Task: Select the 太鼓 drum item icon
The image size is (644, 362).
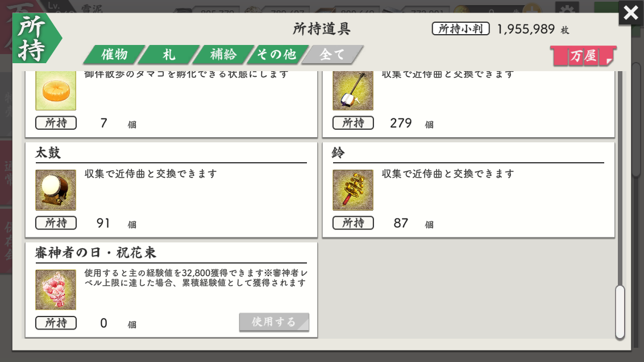Action: tap(56, 190)
